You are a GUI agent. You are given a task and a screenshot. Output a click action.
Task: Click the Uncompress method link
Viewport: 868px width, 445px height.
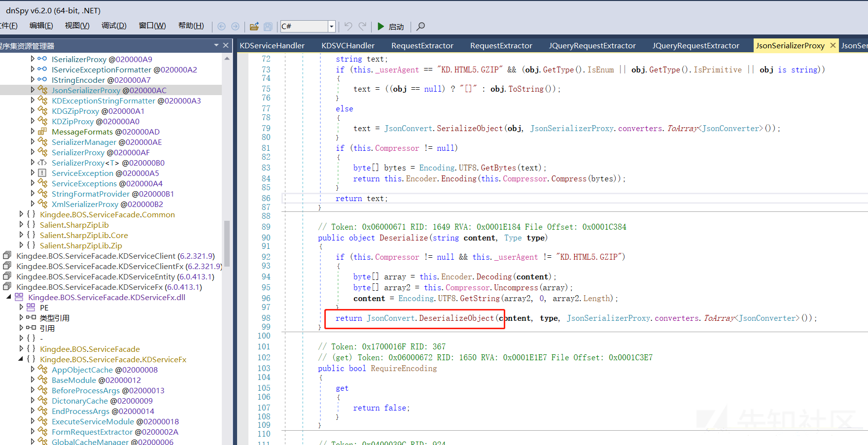(517, 287)
